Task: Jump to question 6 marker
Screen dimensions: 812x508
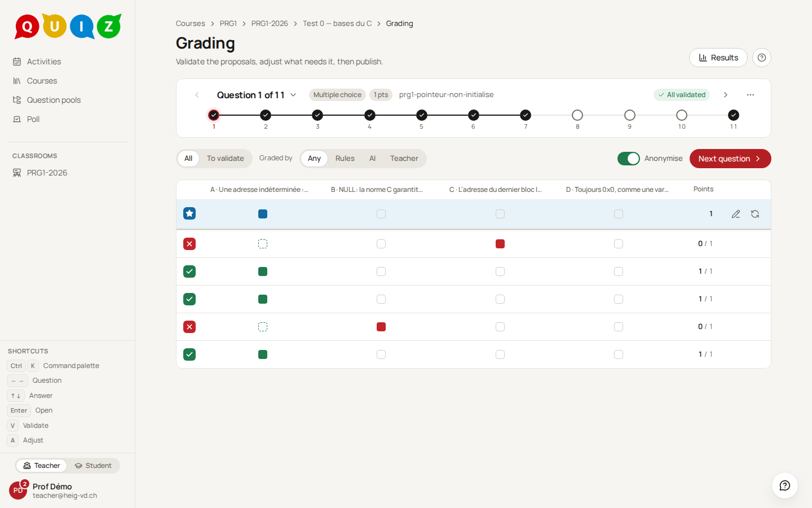Action: click(474, 115)
